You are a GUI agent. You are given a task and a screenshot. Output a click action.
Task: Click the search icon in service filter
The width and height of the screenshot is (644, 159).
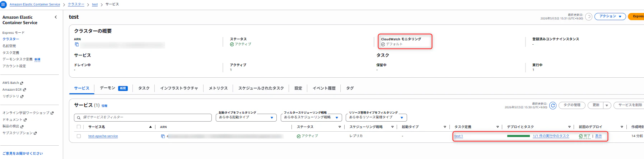[x=79, y=118]
